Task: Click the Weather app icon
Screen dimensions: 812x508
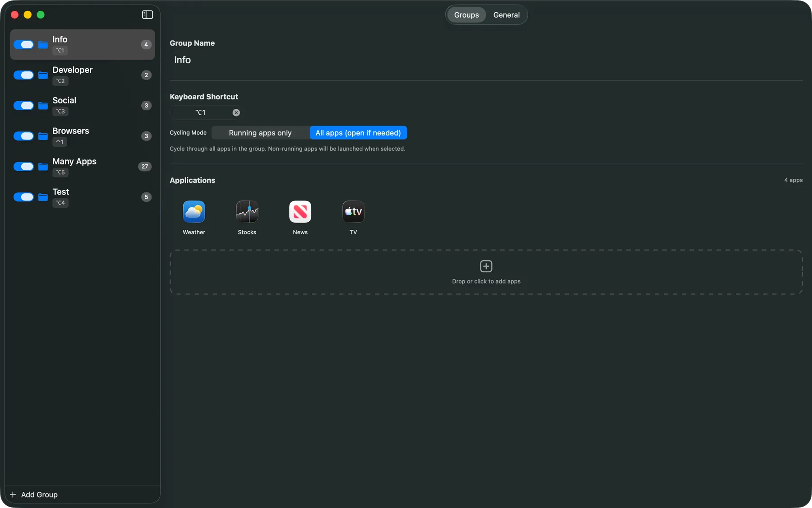Action: coord(194,212)
